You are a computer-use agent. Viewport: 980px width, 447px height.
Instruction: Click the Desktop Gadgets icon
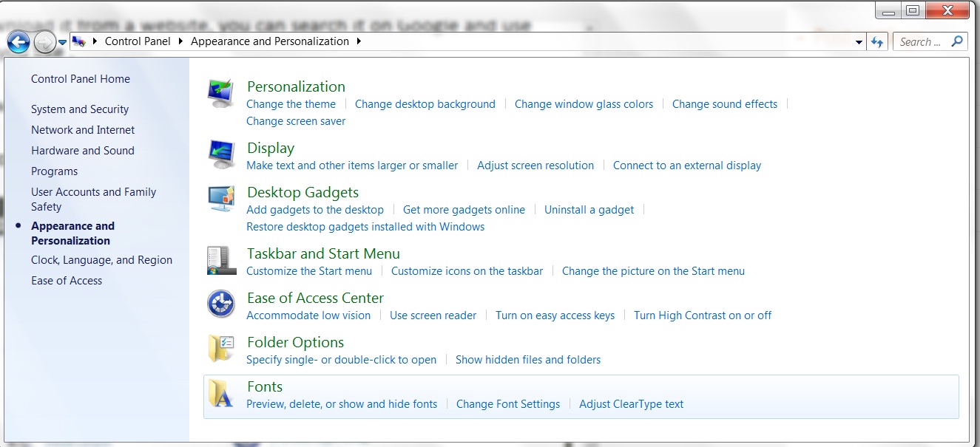coord(220,197)
